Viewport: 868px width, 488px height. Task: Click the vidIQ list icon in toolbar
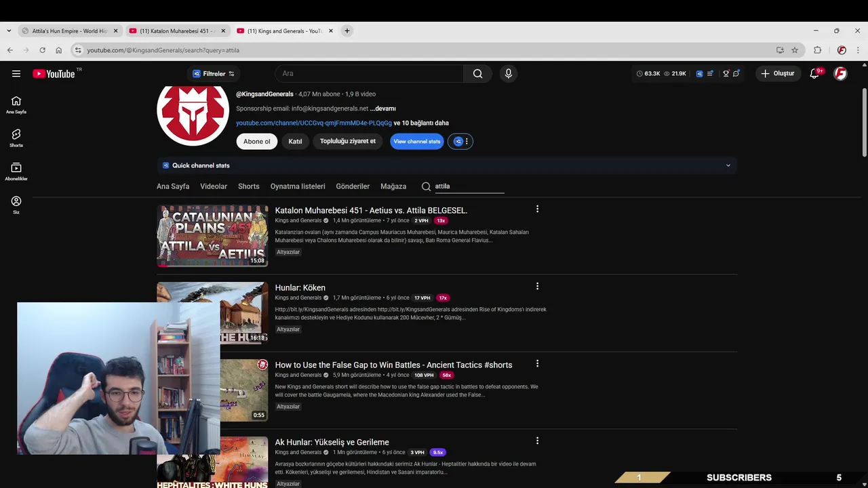710,74
